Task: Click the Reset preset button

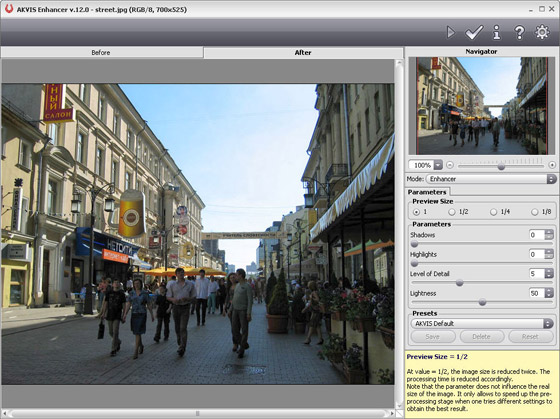Action: point(530,336)
